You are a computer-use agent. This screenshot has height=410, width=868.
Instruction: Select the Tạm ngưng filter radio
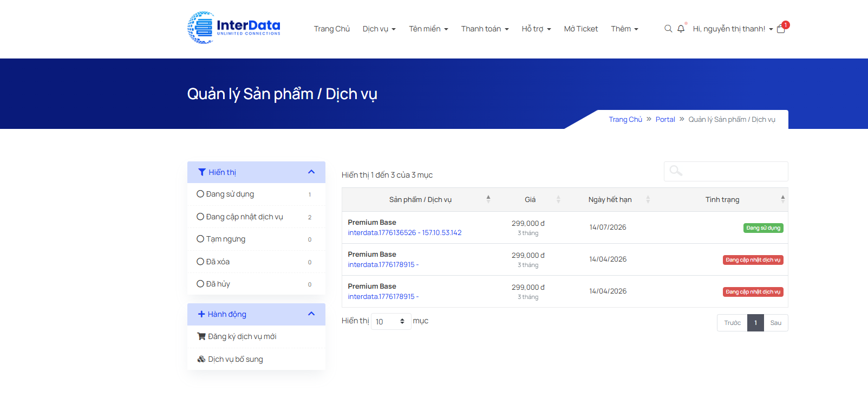[x=200, y=239]
